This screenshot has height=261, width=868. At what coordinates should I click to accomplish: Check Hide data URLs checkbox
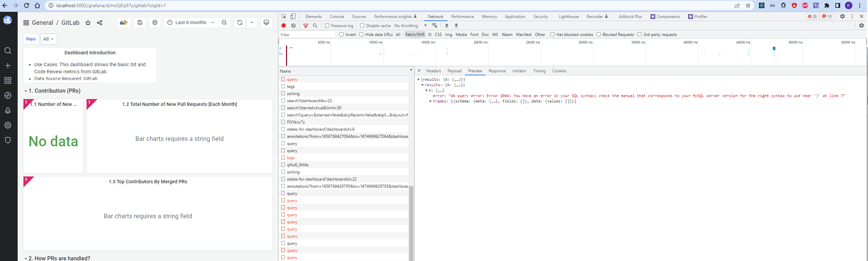coord(361,34)
